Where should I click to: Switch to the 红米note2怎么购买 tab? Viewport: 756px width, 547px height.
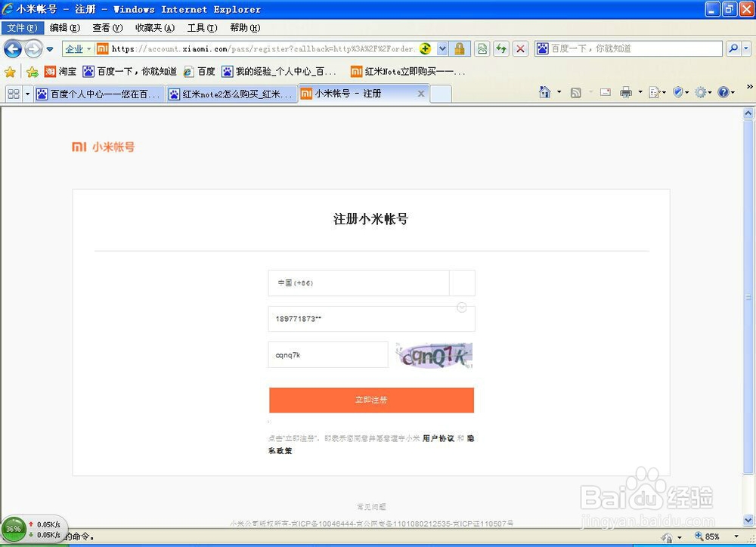coord(232,94)
